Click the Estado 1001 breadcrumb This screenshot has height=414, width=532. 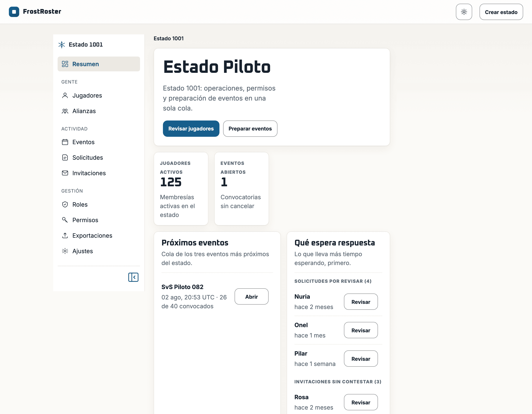coord(169,38)
